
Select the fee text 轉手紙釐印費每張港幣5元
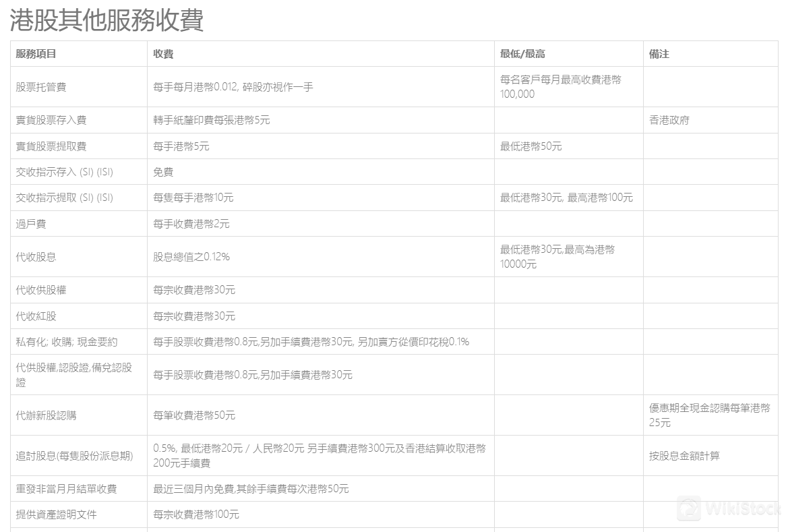pos(212,120)
